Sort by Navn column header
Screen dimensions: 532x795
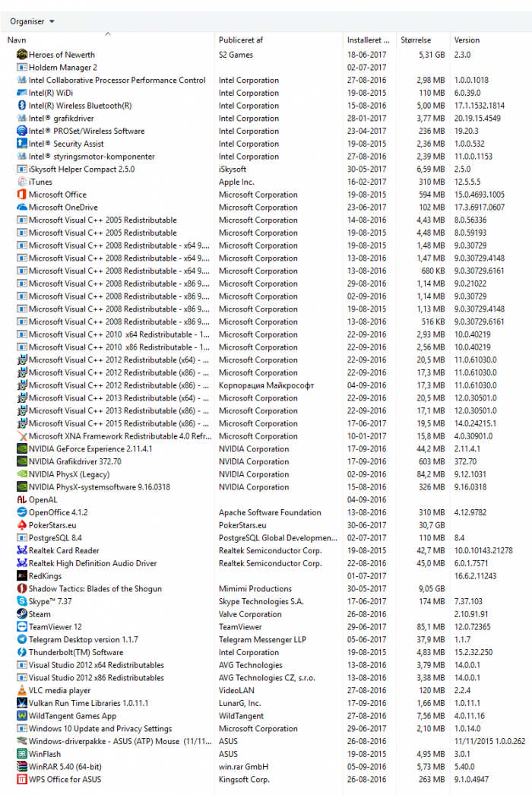(17, 40)
